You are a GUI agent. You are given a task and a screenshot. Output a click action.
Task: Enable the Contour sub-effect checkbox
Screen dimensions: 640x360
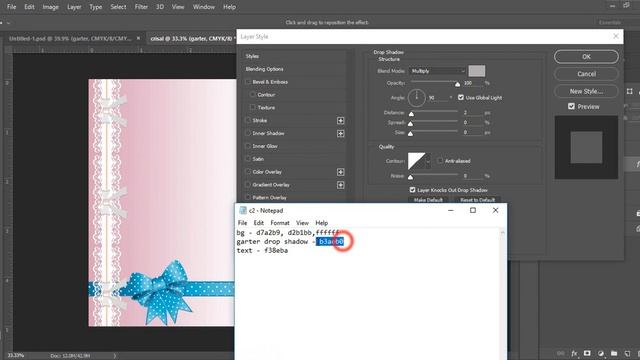tap(253, 94)
